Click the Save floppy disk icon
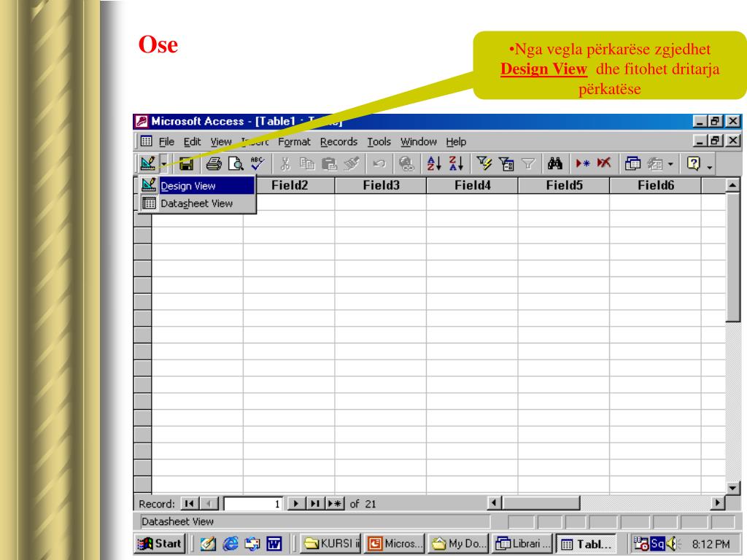 click(x=186, y=164)
